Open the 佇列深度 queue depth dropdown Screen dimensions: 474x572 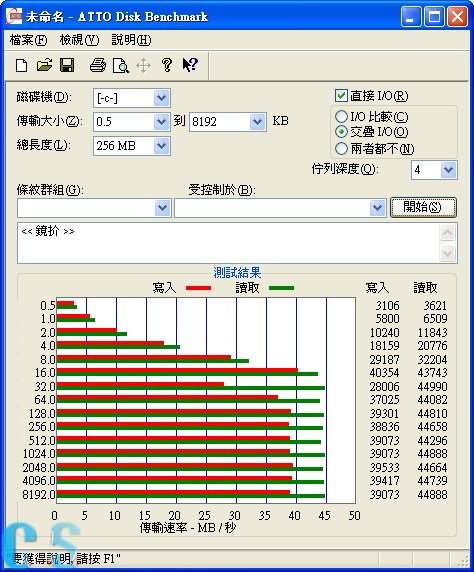448,170
